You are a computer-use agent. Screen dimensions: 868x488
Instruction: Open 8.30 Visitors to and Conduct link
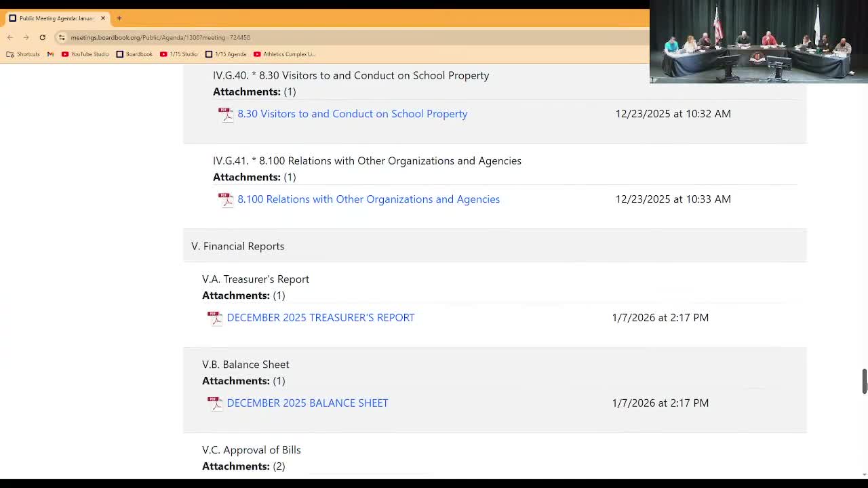[x=352, y=113]
